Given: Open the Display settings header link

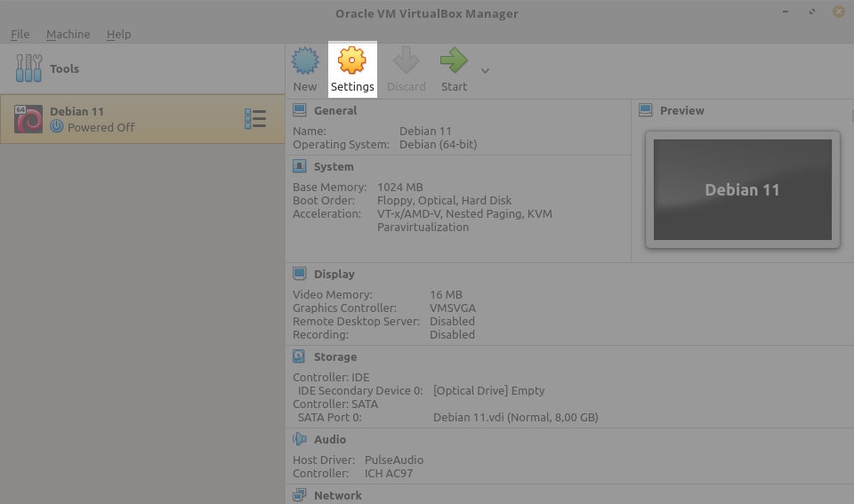Looking at the screenshot, I should 334,275.
